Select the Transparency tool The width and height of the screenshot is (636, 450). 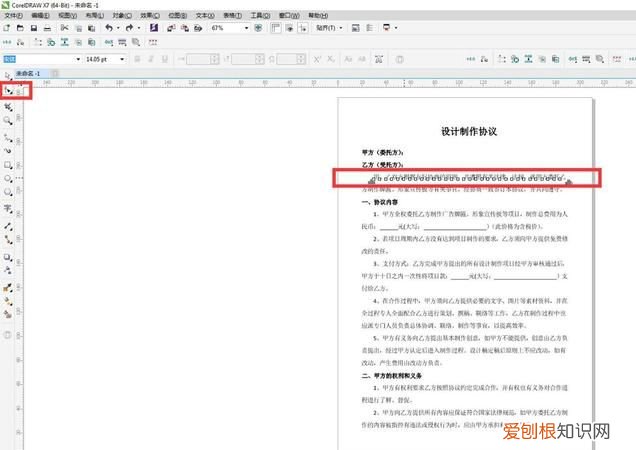(x=8, y=270)
